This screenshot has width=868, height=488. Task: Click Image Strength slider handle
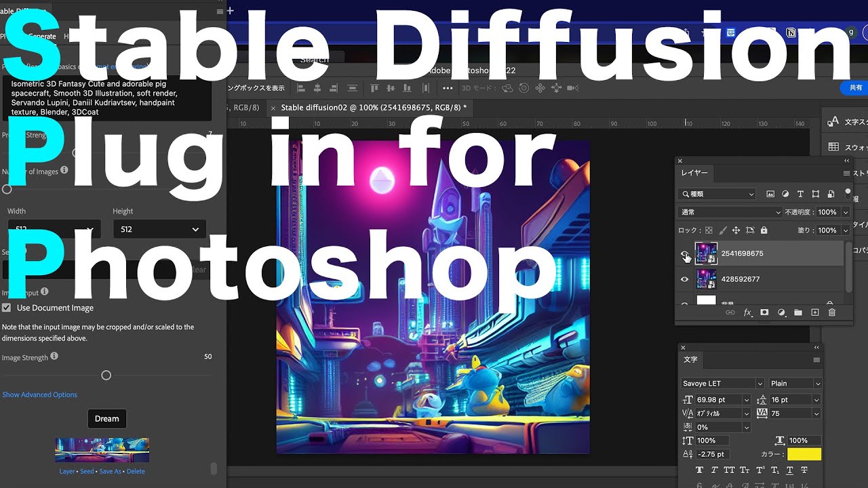pos(106,375)
